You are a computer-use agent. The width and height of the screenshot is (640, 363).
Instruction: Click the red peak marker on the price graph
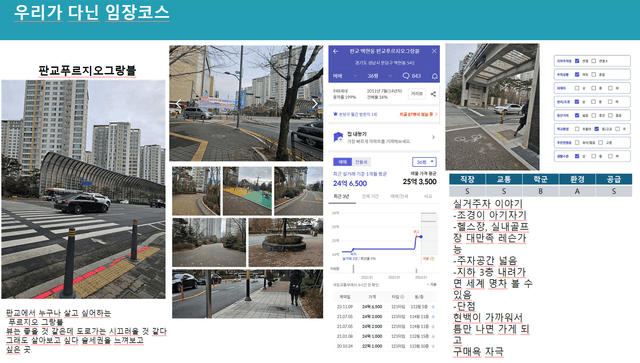tap(417, 235)
